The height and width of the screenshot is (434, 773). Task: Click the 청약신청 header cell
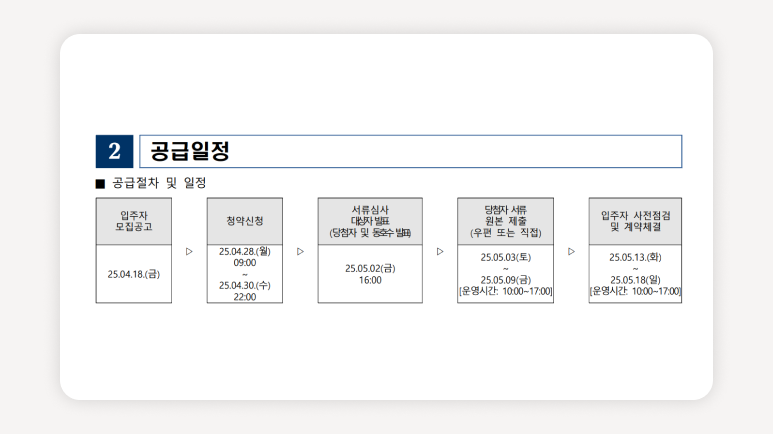click(x=245, y=221)
